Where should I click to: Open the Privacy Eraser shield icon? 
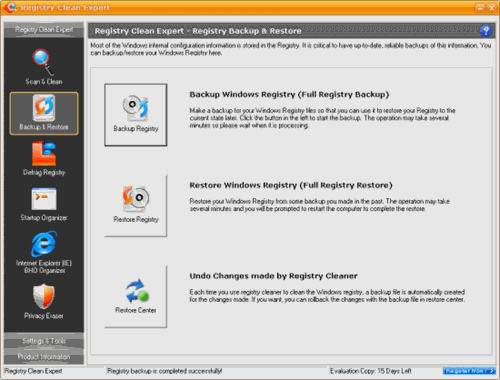(44, 301)
